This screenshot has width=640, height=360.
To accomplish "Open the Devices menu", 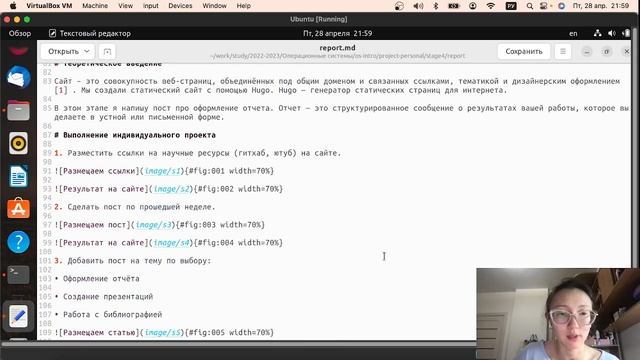I will point(180,6).
